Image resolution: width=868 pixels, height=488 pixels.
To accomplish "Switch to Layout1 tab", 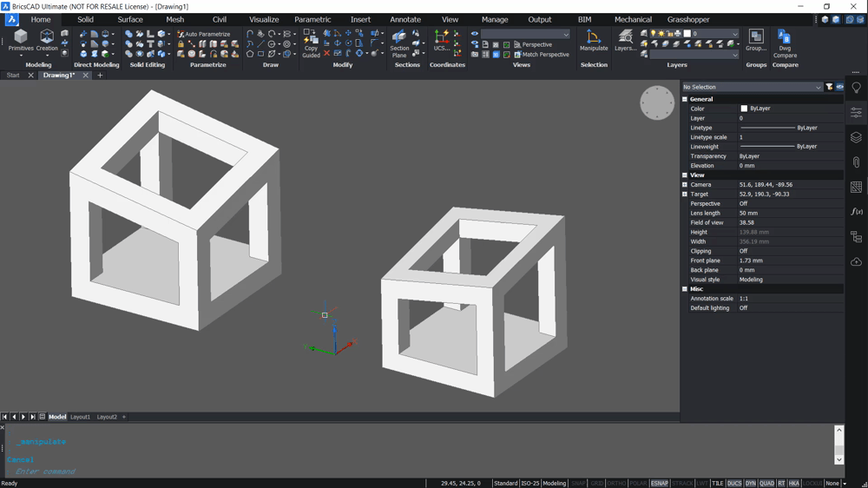I will 80,417.
